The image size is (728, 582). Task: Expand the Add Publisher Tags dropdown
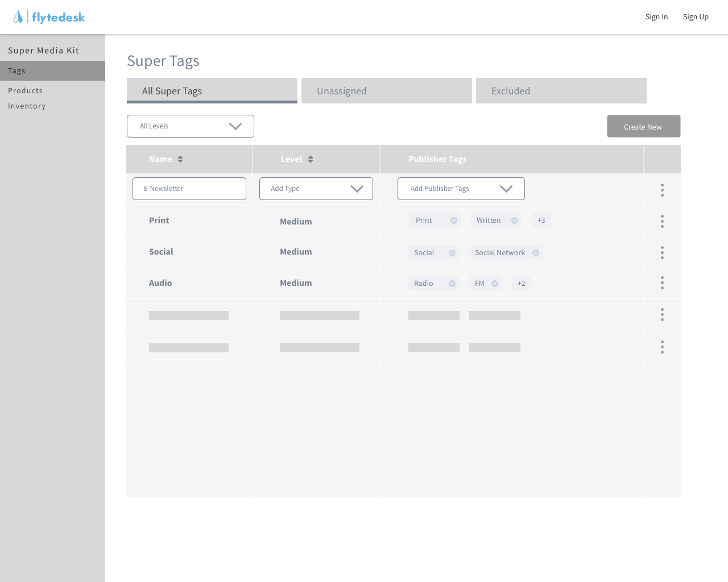pyautogui.click(x=461, y=189)
